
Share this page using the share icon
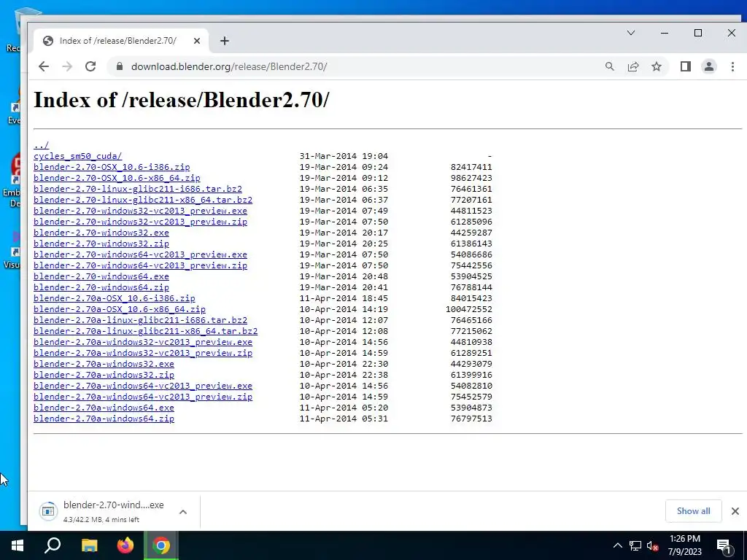coord(633,66)
